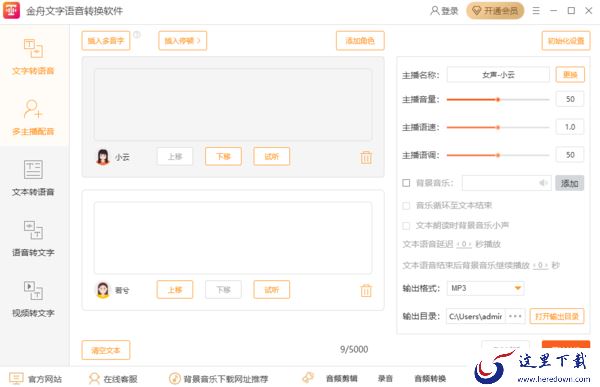The image size is (600, 387).
Task: Open the 录音 recording tool
Action: tap(385, 379)
